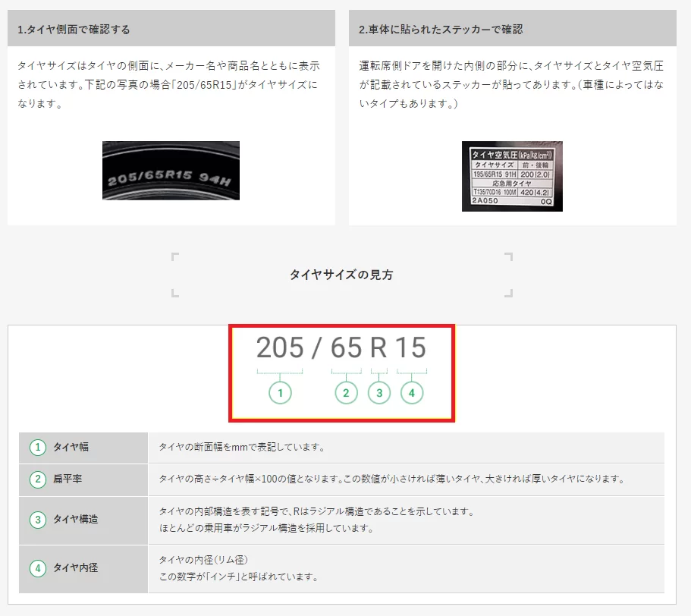The width and height of the screenshot is (691, 616).
Task: Click the 1.タイヤ側面で確認する header
Action: coord(74,30)
